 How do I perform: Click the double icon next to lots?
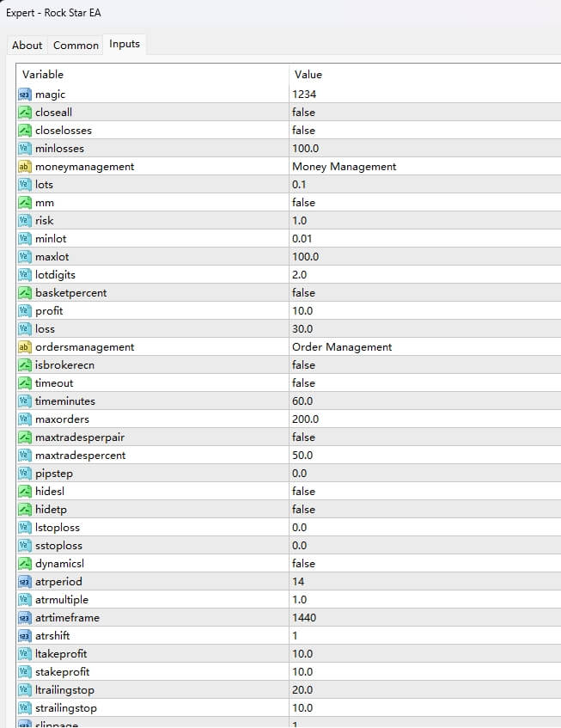pyautogui.click(x=25, y=185)
